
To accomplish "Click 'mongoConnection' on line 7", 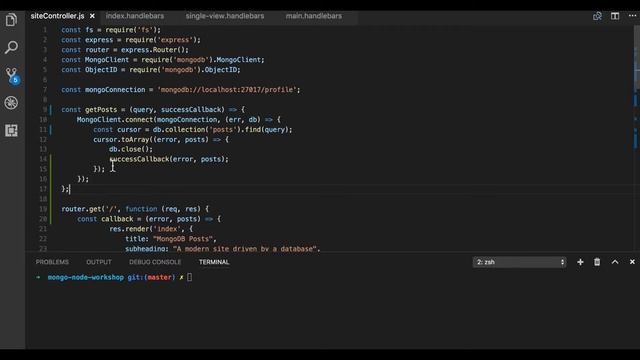I will [115, 90].
